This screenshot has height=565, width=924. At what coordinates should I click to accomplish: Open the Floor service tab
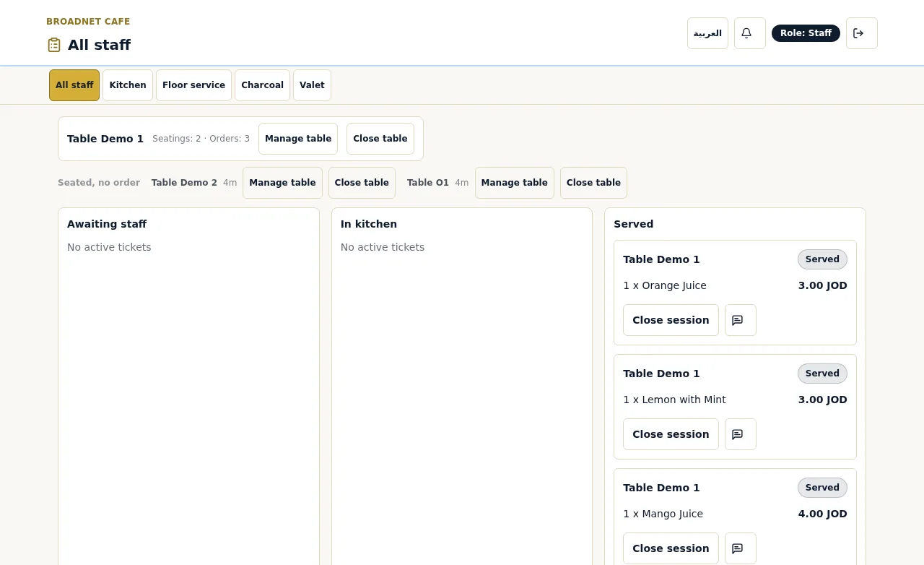193,85
